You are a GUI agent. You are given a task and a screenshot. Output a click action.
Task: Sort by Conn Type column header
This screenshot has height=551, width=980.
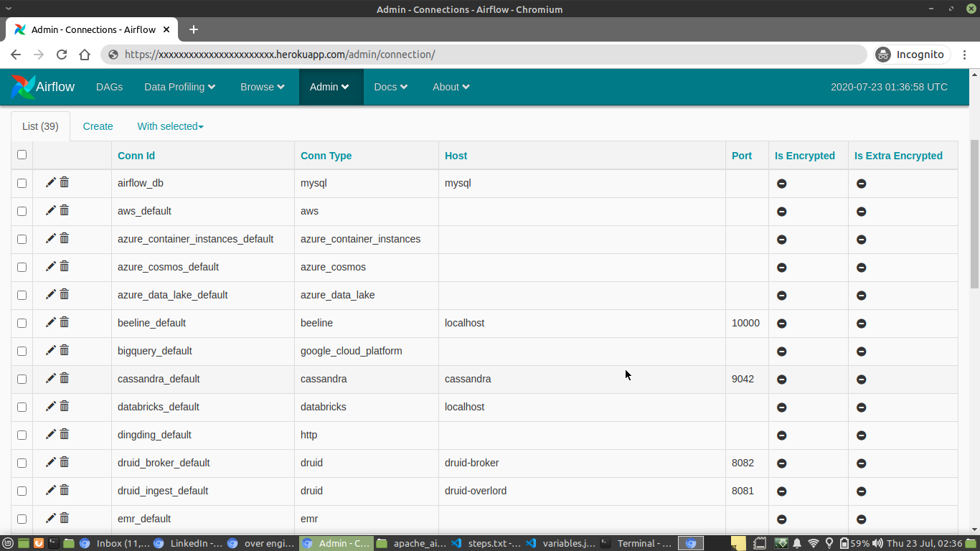tap(326, 156)
